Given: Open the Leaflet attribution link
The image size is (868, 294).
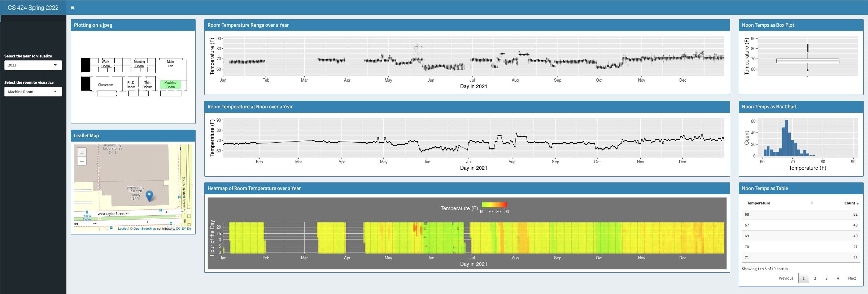Looking at the screenshot, I should pos(123,229).
